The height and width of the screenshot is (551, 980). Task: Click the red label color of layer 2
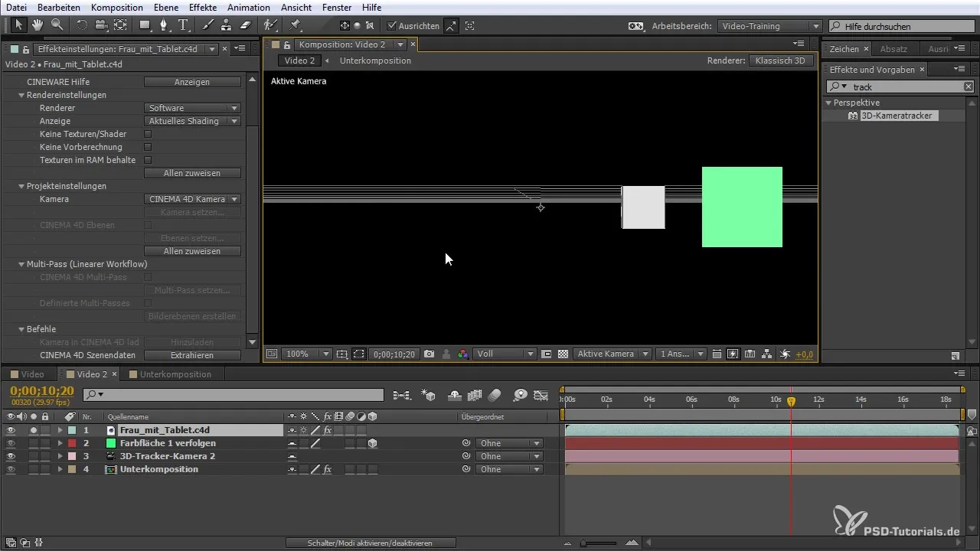(72, 443)
